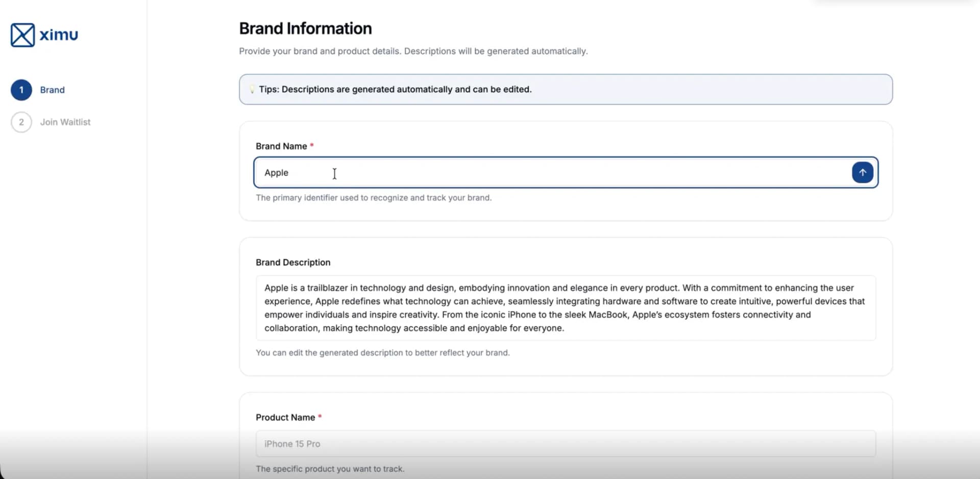The width and height of the screenshot is (980, 479).
Task: Click the brand identifier helper text
Action: click(374, 198)
